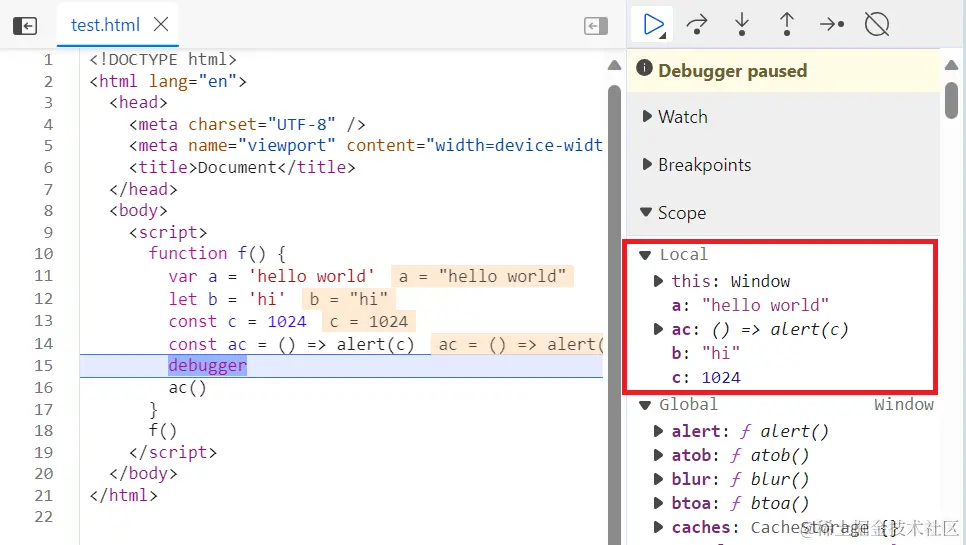Expand the ac arrow function entry

point(658,329)
